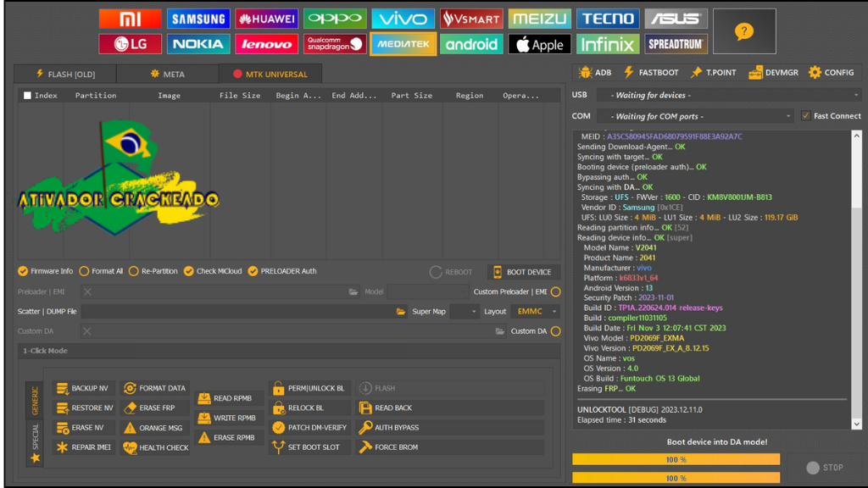This screenshot has width=868, height=488.
Task: Pick the OPPO brand tile
Action: 335,19
